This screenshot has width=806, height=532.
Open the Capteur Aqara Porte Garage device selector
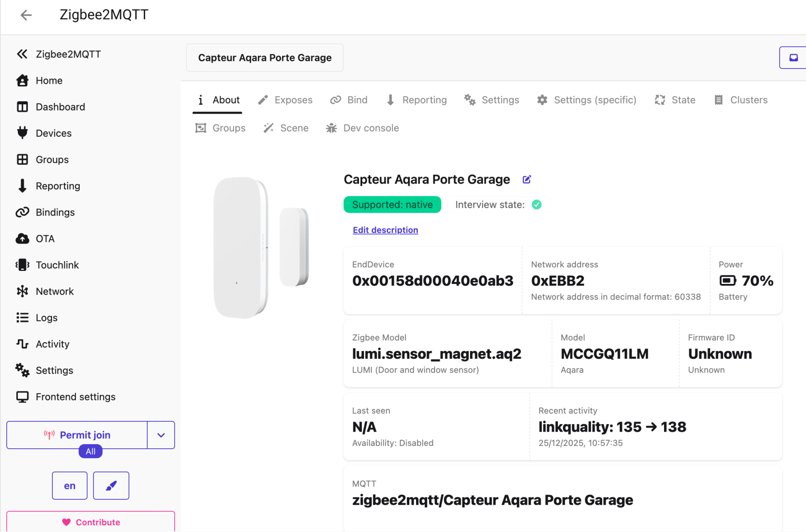pos(265,58)
